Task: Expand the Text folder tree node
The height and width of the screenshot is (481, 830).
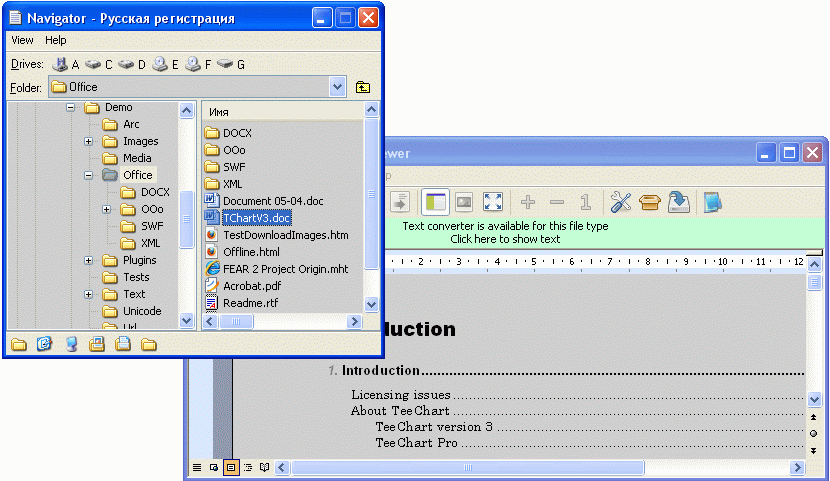Action: coord(88,294)
